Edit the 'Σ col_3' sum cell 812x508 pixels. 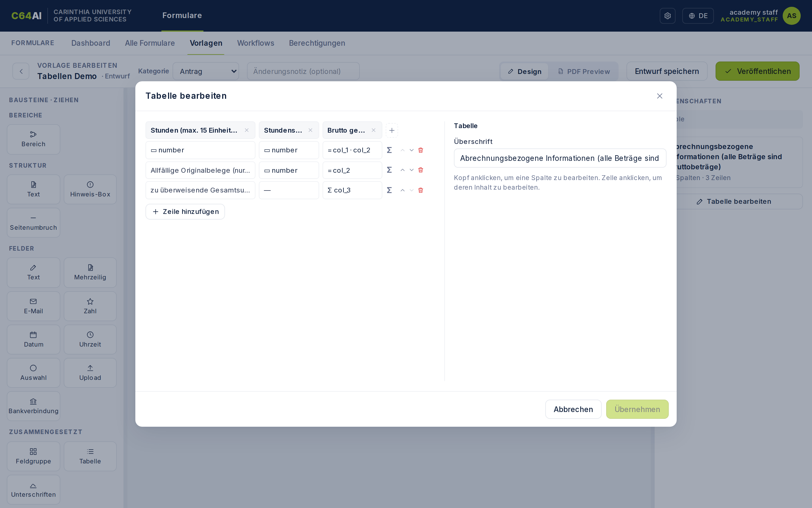coord(352,190)
